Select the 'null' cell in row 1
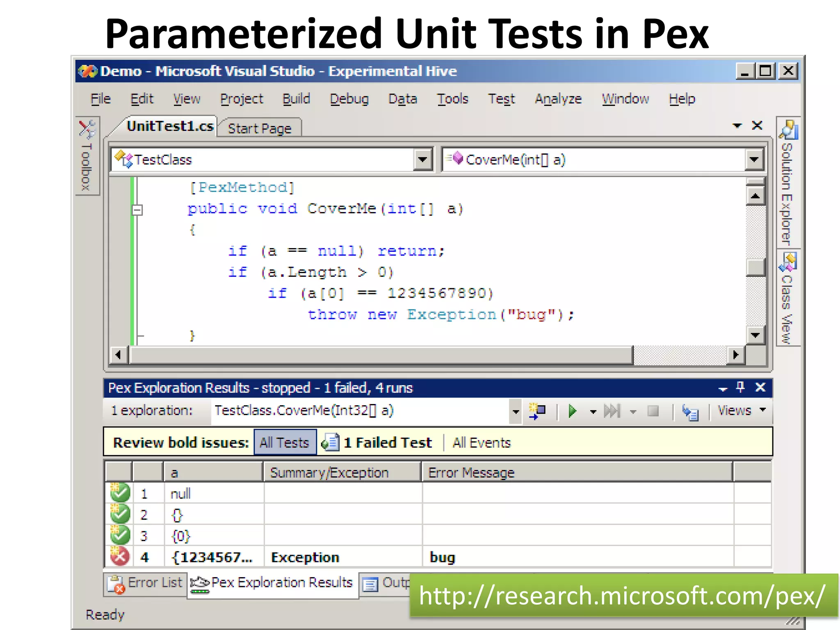This screenshot has width=840, height=630. click(x=214, y=493)
